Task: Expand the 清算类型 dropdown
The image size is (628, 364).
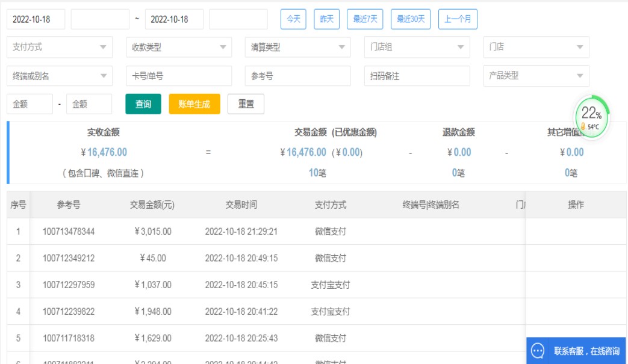Action: 297,47
